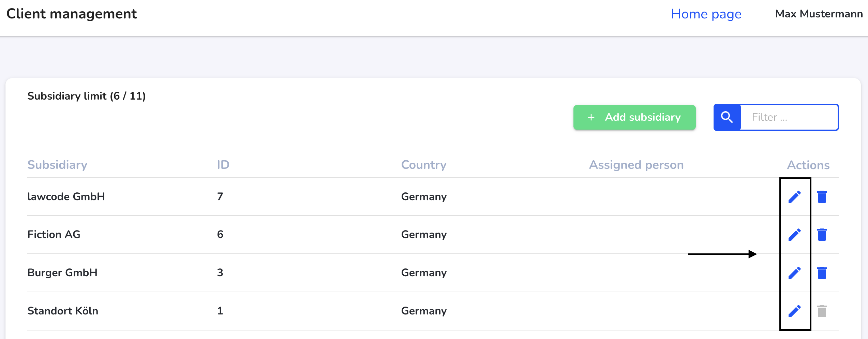
Task: Select the lawcode GmbH row name
Action: [x=66, y=197]
